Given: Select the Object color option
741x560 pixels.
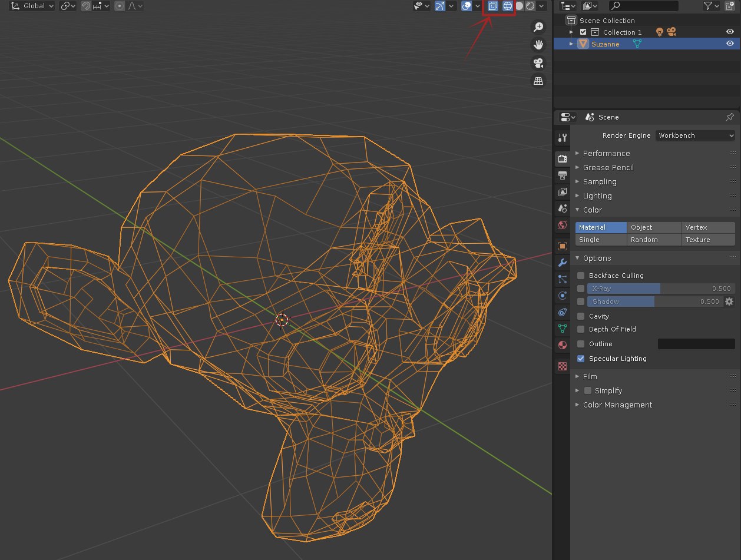Looking at the screenshot, I should 654,227.
